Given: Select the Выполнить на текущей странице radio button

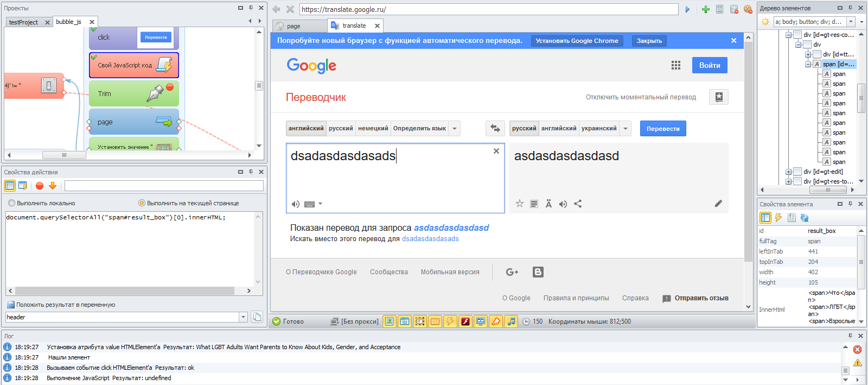Looking at the screenshot, I should point(142,203).
